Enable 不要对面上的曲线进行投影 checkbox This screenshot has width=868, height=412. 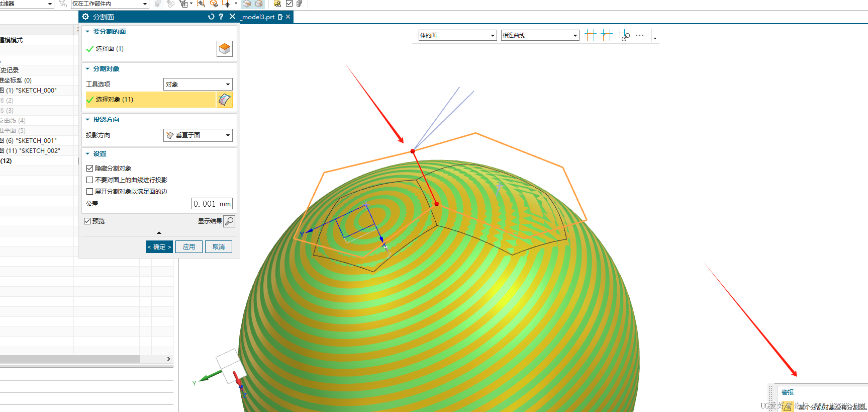pos(89,180)
